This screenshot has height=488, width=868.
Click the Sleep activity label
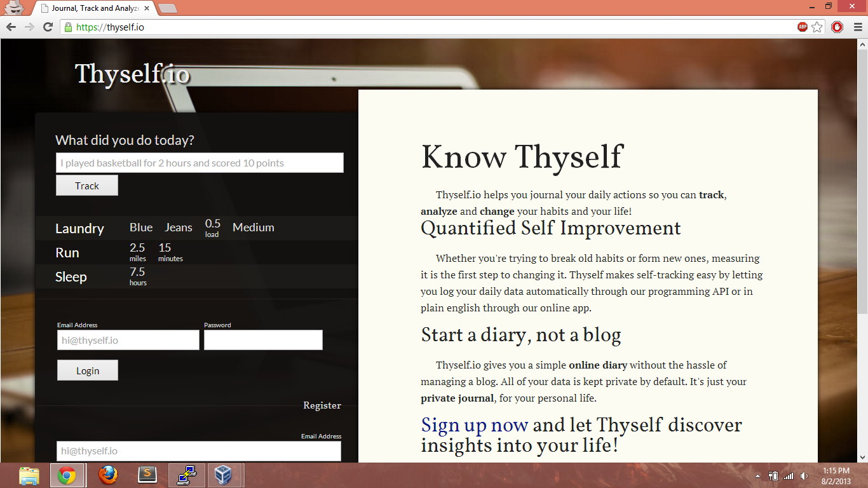click(71, 277)
